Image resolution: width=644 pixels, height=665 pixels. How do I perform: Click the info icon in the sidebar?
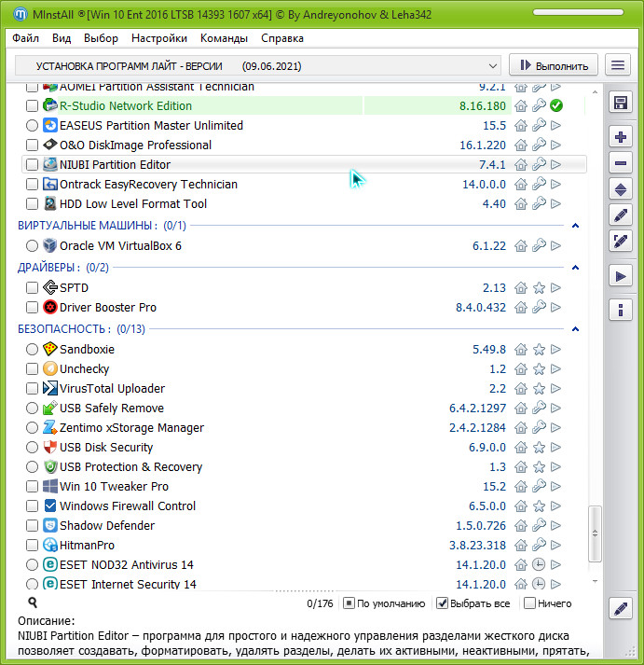click(x=621, y=310)
